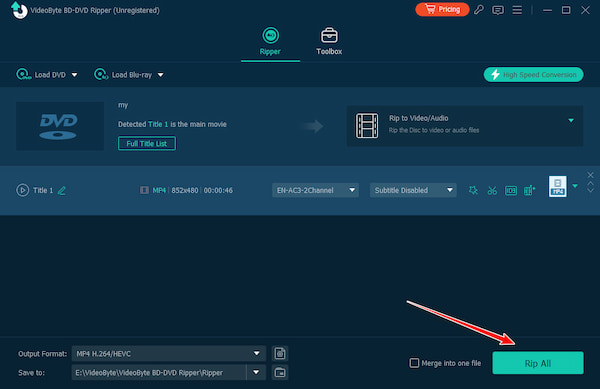The height and width of the screenshot is (389, 600).
Task: Open the EN-AC3-2Channel audio dropdown
Action: click(x=315, y=190)
